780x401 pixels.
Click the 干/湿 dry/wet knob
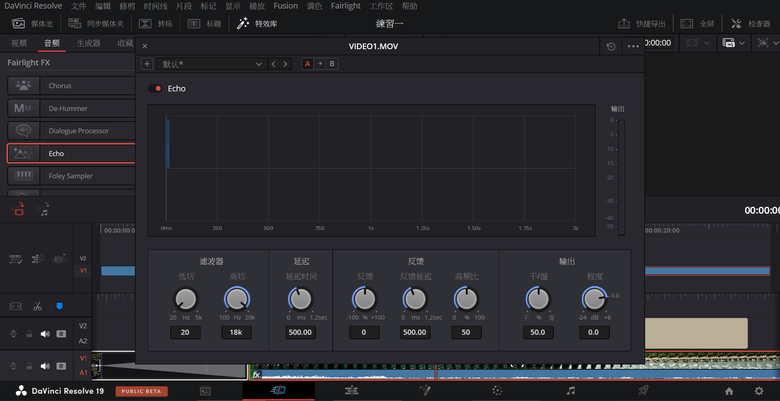(538, 300)
